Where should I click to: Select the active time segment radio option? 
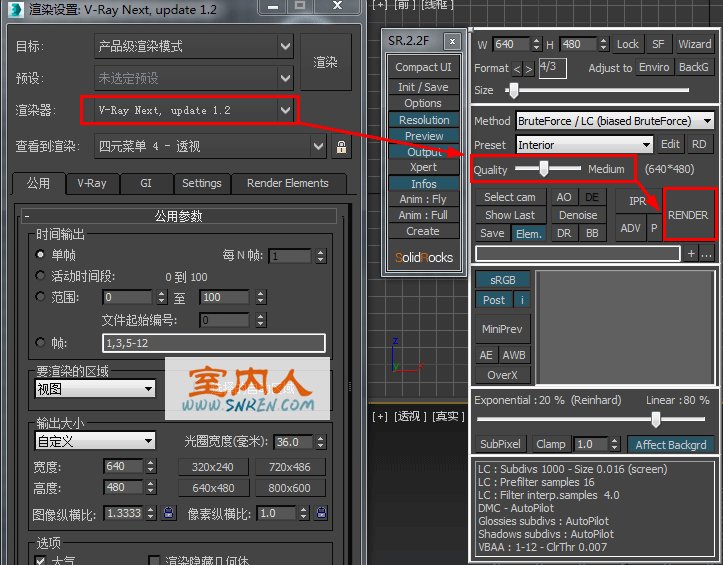click(x=40, y=275)
